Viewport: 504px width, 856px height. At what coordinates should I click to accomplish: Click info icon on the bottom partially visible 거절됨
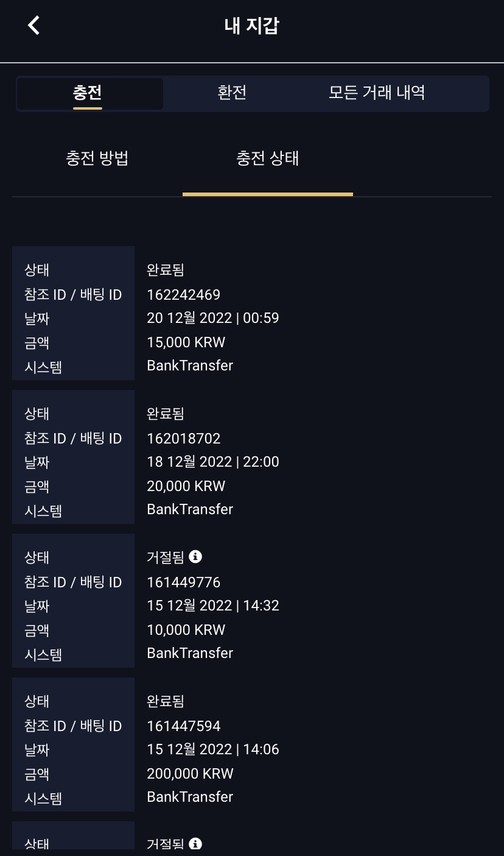click(195, 844)
